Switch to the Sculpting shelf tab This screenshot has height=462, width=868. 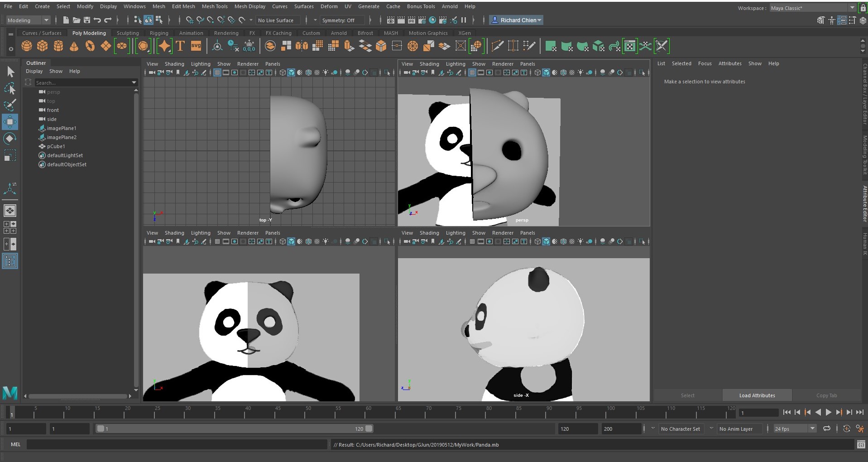(128, 33)
